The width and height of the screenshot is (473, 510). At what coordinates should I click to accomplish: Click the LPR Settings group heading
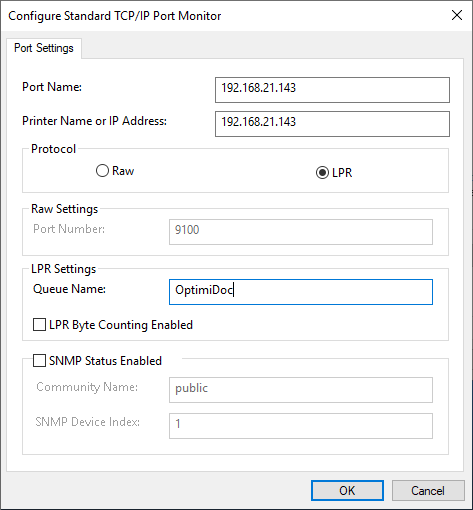pyautogui.click(x=63, y=269)
